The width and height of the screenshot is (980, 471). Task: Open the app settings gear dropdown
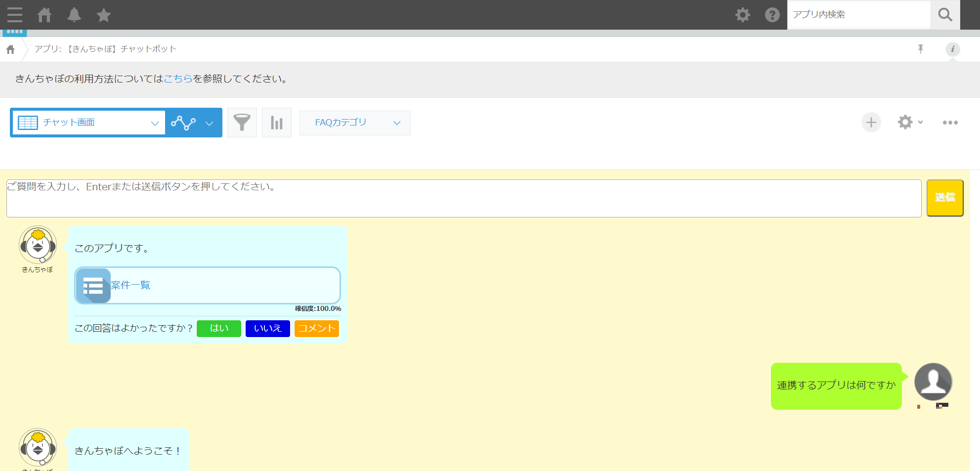(x=909, y=123)
